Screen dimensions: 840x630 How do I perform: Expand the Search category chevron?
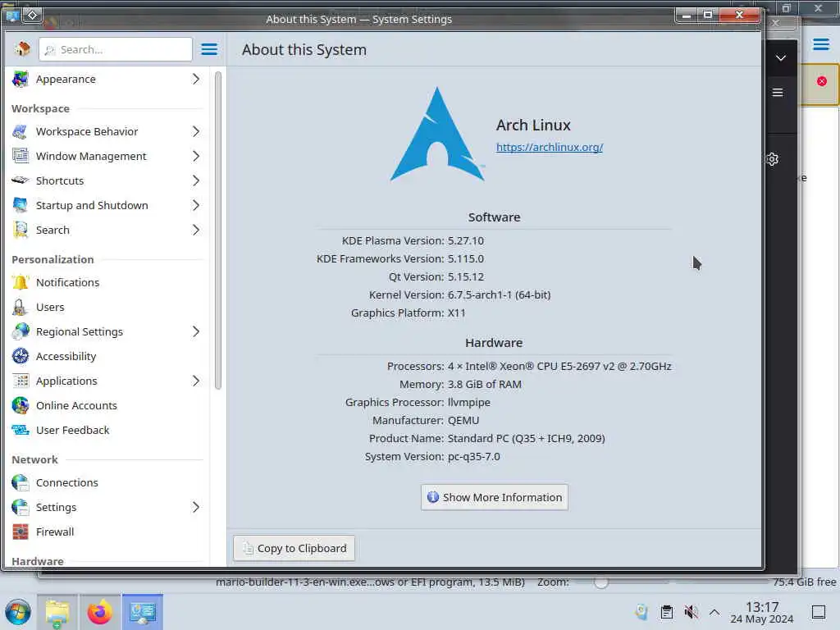[x=196, y=230]
